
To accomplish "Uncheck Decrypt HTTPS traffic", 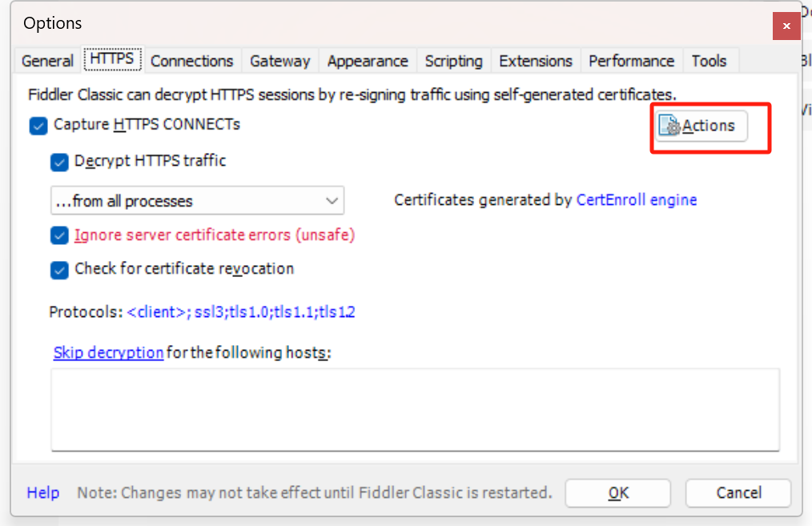I will [x=59, y=162].
